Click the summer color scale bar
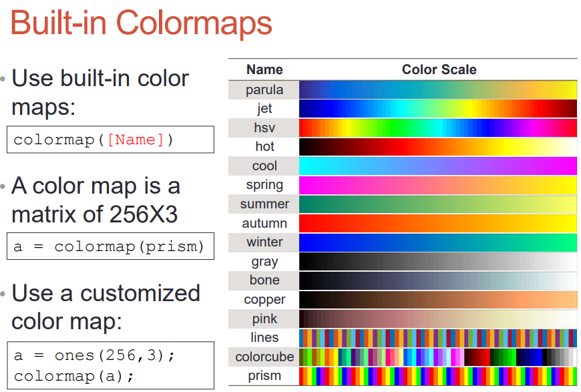 (438, 204)
